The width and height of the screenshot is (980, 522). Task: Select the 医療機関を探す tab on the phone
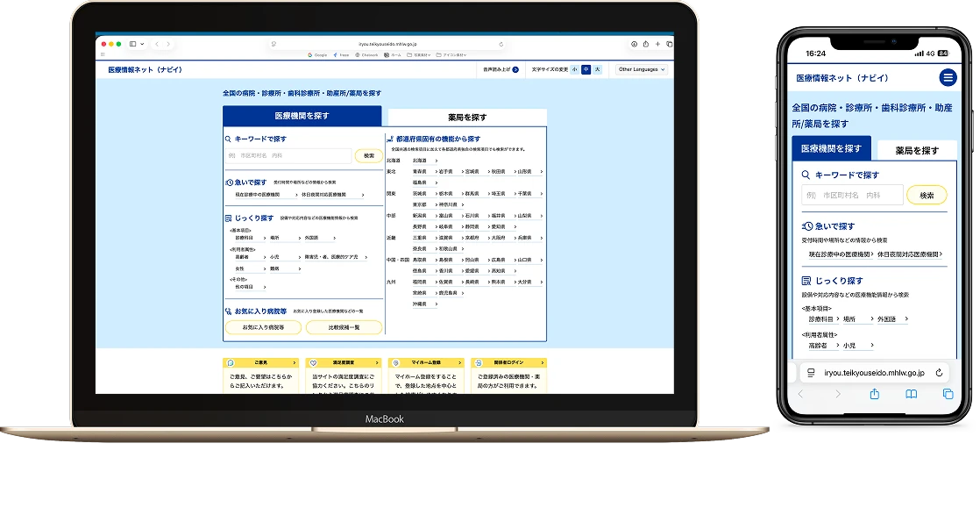pyautogui.click(x=831, y=149)
